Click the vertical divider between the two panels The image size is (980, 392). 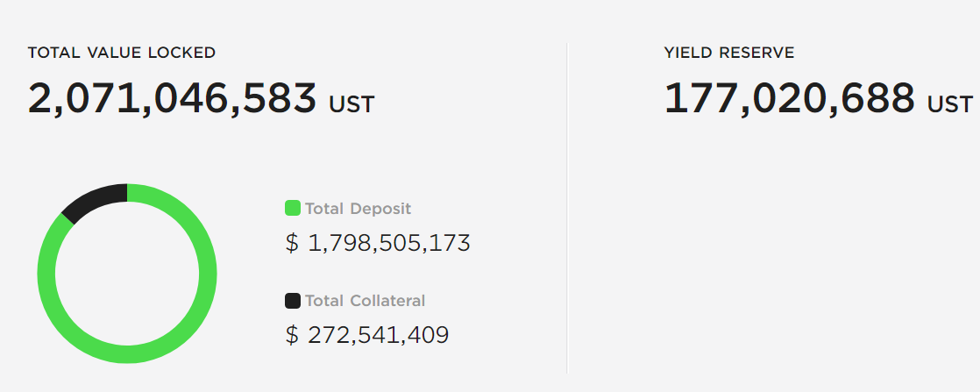tap(567, 208)
